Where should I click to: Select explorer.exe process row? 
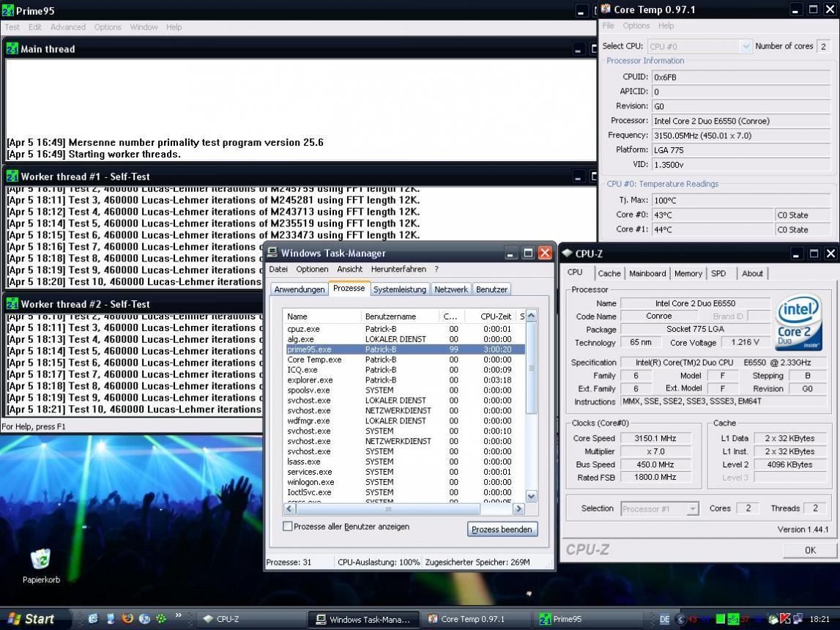tap(404, 379)
